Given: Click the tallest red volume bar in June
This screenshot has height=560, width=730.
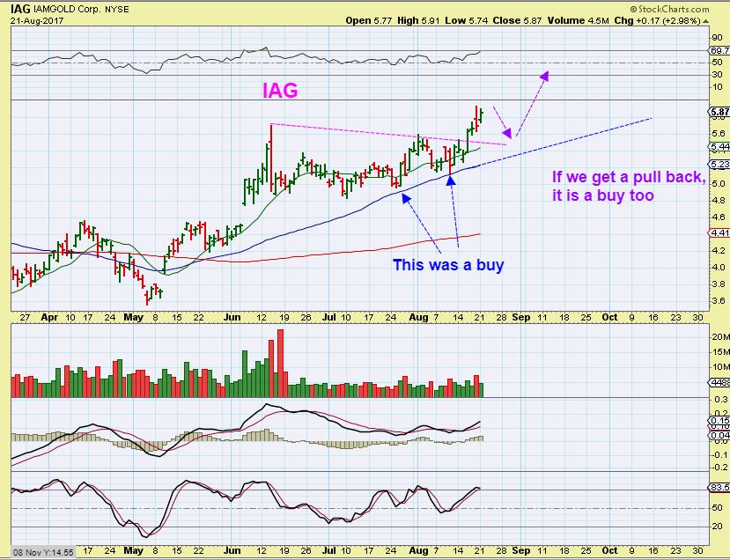Looking at the screenshot, I should [x=280, y=363].
